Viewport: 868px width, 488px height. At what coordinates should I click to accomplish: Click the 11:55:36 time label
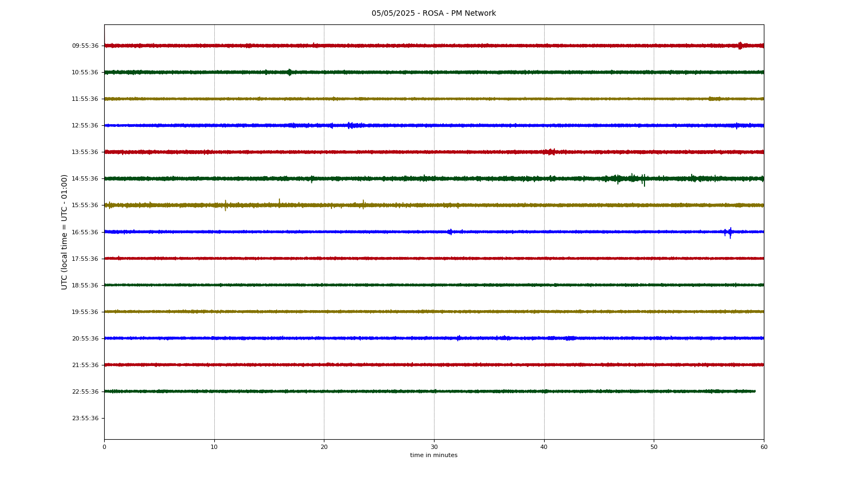pyautogui.click(x=85, y=99)
